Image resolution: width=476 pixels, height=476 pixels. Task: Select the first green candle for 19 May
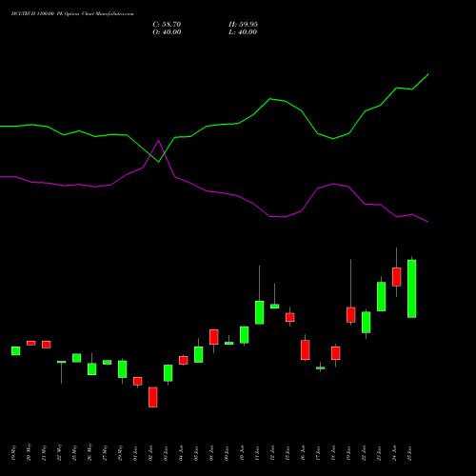click(16, 350)
